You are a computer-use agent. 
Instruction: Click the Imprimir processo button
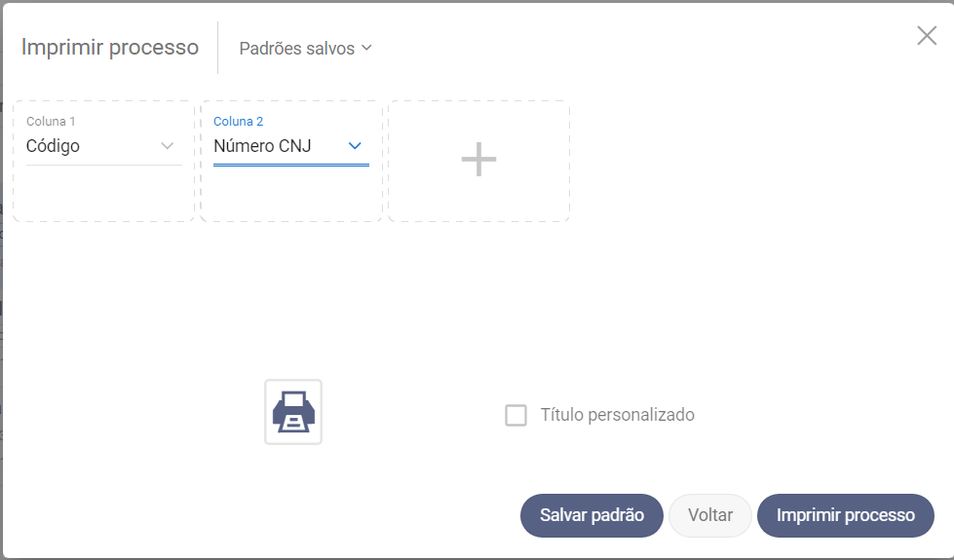tap(845, 515)
